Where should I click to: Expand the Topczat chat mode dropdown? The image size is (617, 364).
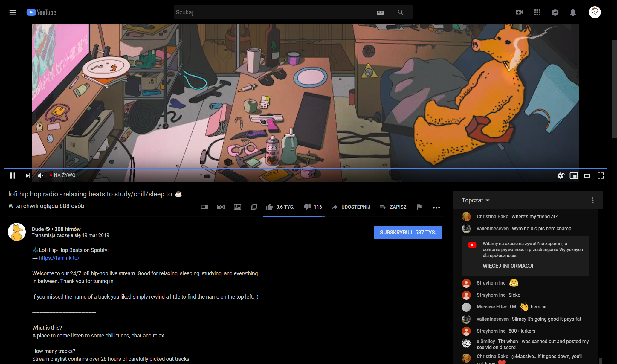click(x=476, y=200)
